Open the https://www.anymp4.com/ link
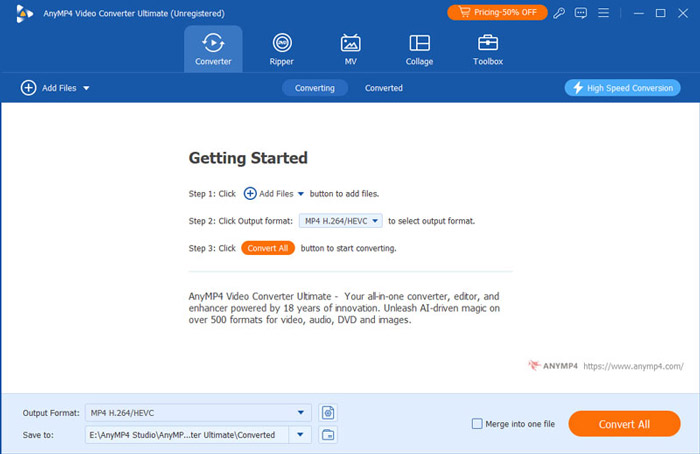 [x=633, y=366]
